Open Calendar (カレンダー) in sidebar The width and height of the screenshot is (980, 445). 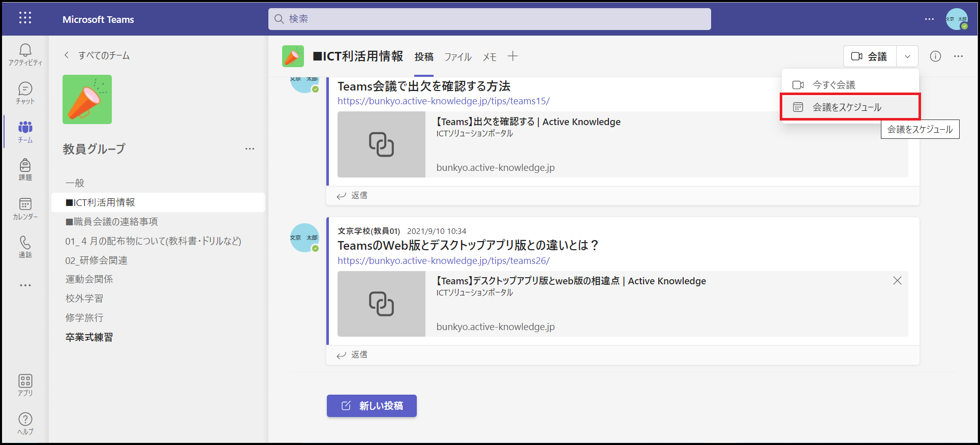pos(25,209)
